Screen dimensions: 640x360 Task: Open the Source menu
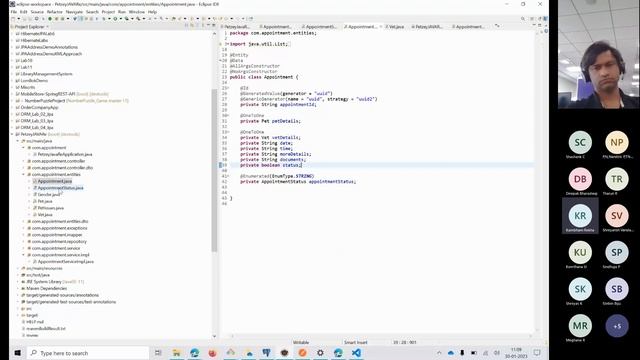coord(37,12)
